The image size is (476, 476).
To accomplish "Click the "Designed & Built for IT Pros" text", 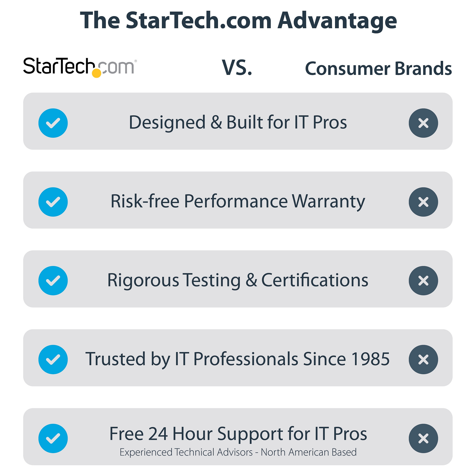I will (x=238, y=122).
